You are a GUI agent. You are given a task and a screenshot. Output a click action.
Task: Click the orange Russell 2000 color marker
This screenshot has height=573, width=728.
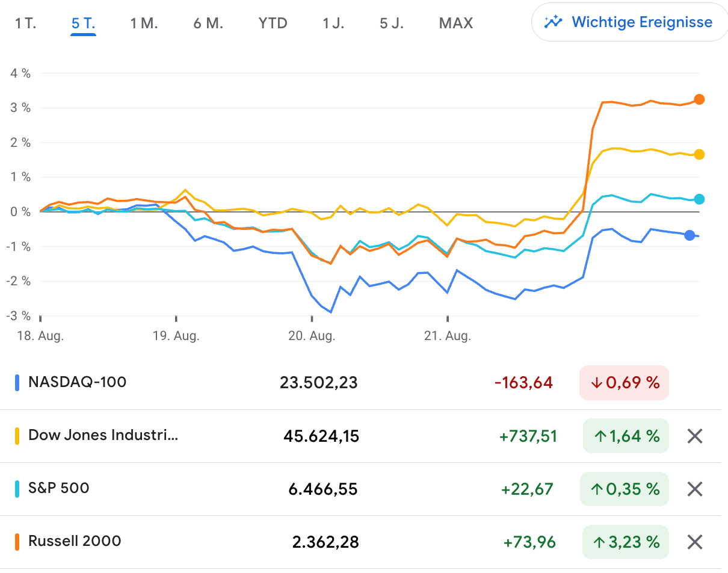click(17, 542)
